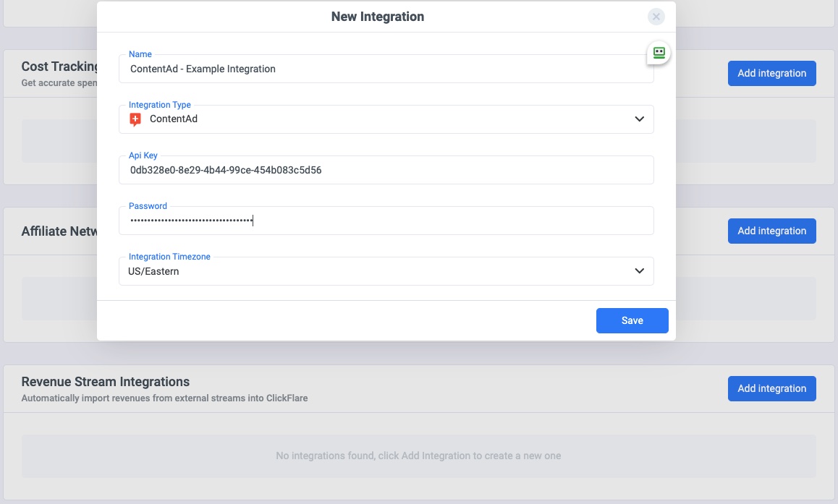Edit the Name input field
838x504 pixels.
point(386,69)
